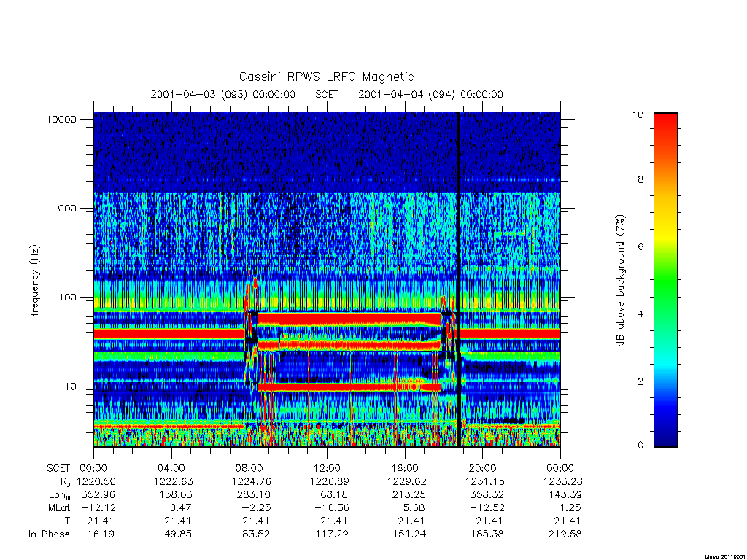Click the MLat value -10.36
The width and height of the screenshot is (747, 560).
tap(331, 507)
